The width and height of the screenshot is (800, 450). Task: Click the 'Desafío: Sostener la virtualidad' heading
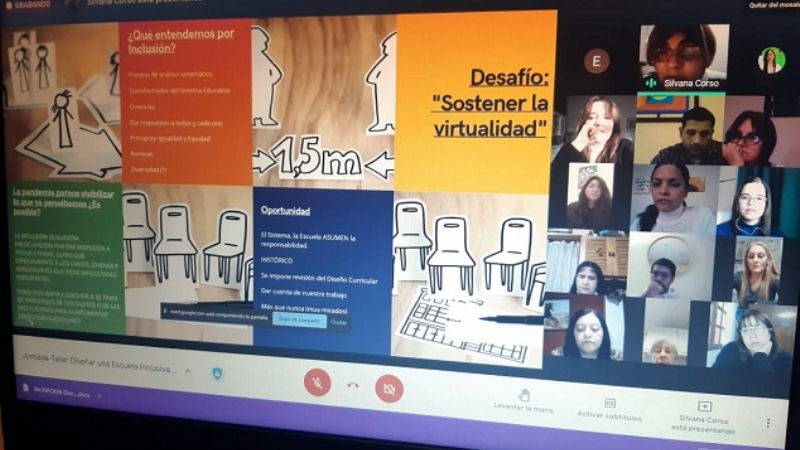pos(490,103)
